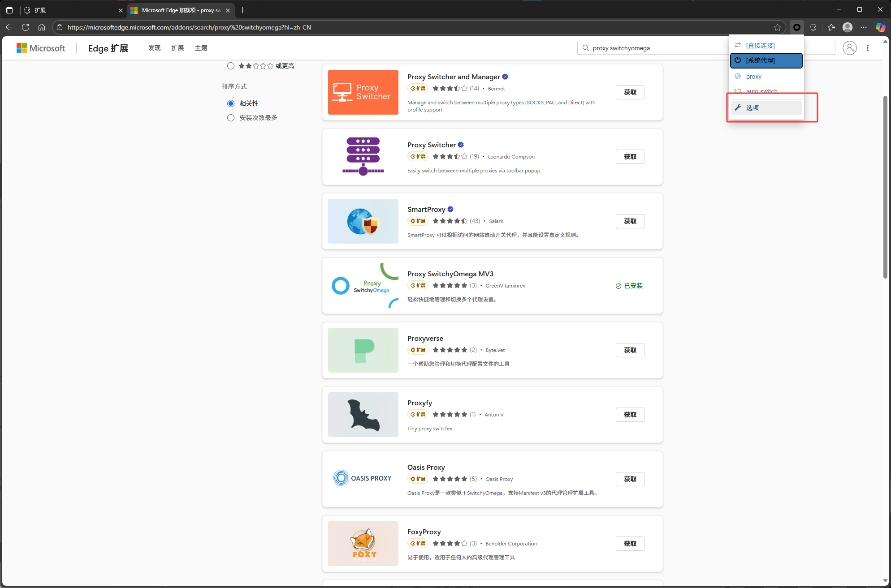Viewport: 891px width, 588px height.
Task: Open the Proxy SwitchyOmega MV3 title link
Action: click(x=450, y=274)
